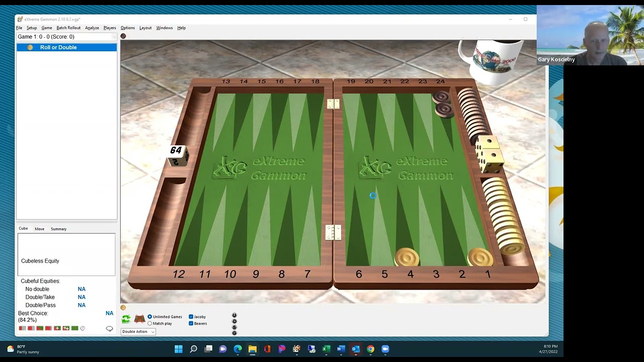Click the 64 doubling cube
Viewport: 644px width, 362px height.
(x=177, y=155)
